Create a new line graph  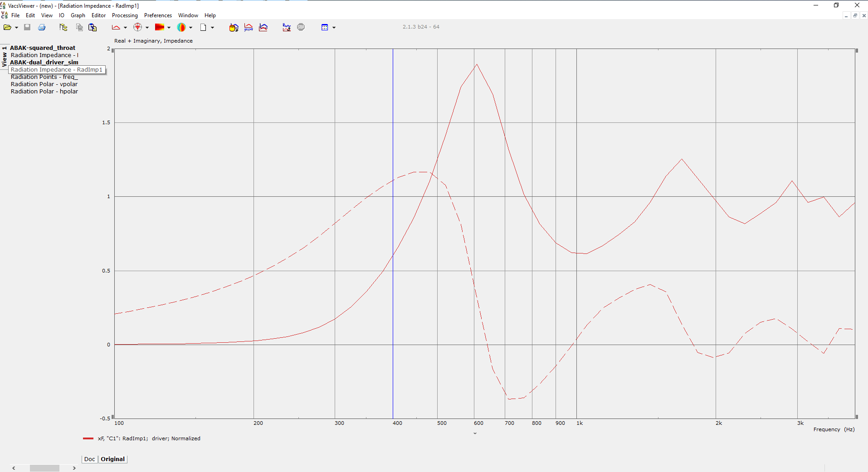[x=116, y=28]
